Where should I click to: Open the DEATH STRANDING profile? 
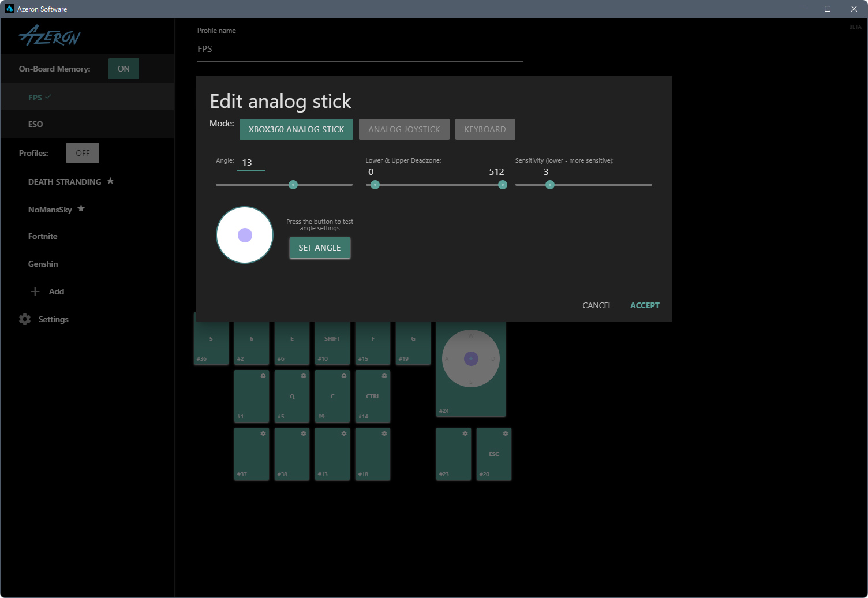click(x=65, y=182)
